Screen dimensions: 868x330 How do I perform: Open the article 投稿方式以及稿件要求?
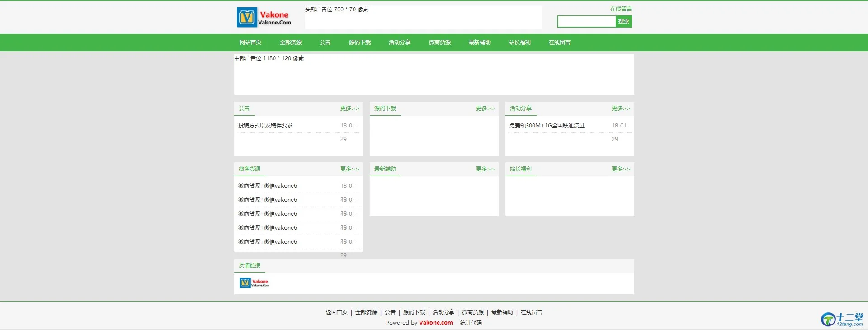(x=265, y=126)
